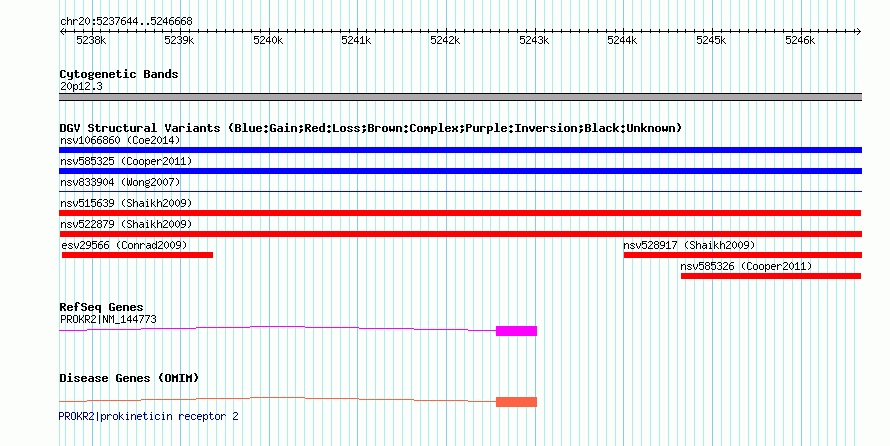Click the 20p12.3 band label
Screen dimensions: 890x446
coord(81,87)
